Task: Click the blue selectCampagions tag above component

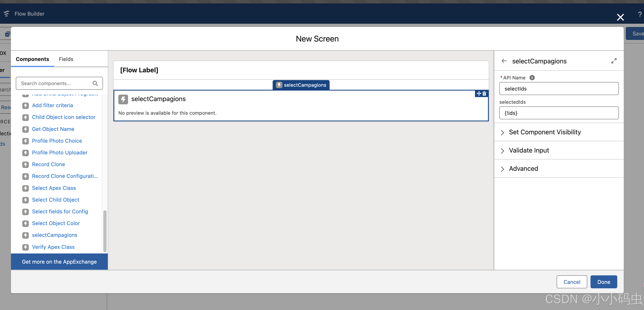Action: (301, 85)
